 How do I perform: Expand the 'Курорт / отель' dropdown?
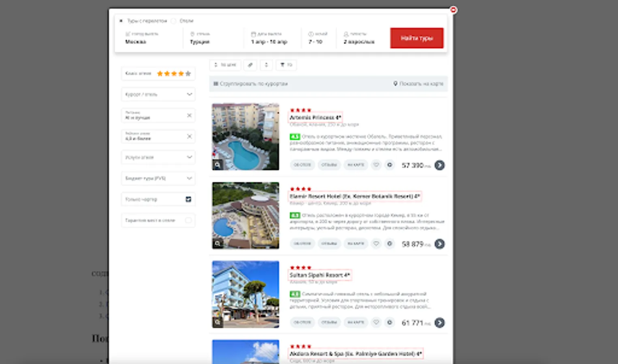(158, 94)
